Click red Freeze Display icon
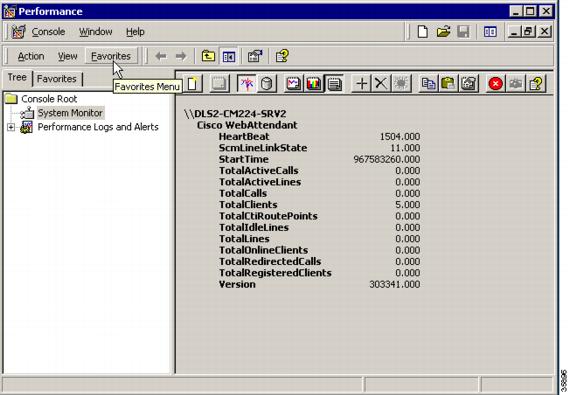 tap(495, 84)
